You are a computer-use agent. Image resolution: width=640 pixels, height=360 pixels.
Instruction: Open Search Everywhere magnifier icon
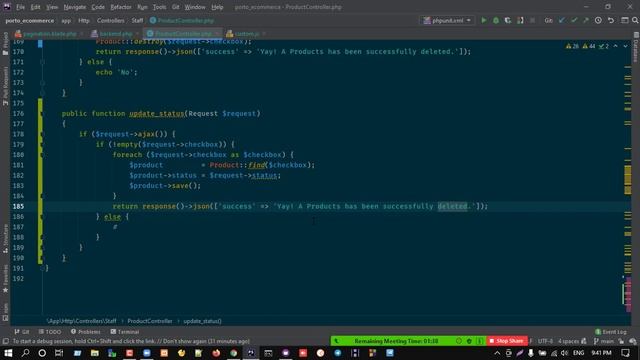click(x=635, y=20)
